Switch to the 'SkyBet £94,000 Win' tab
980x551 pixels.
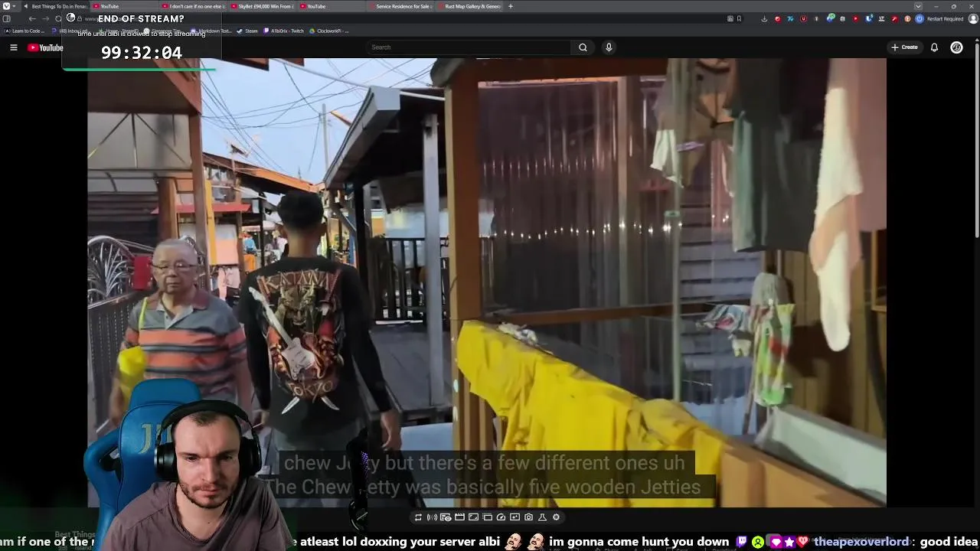[262, 6]
